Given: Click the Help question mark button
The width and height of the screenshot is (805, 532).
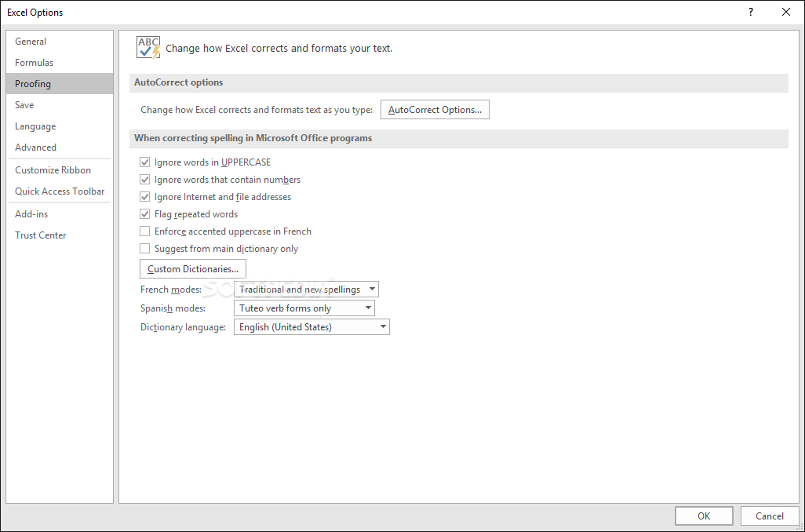Looking at the screenshot, I should click(751, 12).
